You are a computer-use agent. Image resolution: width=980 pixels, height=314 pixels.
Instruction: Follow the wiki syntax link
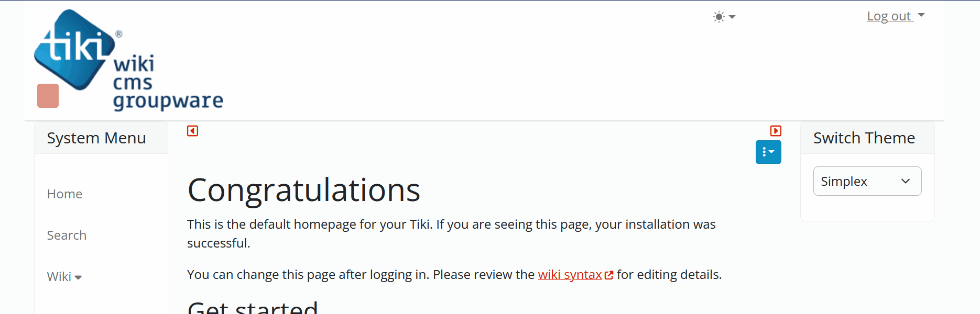click(570, 275)
